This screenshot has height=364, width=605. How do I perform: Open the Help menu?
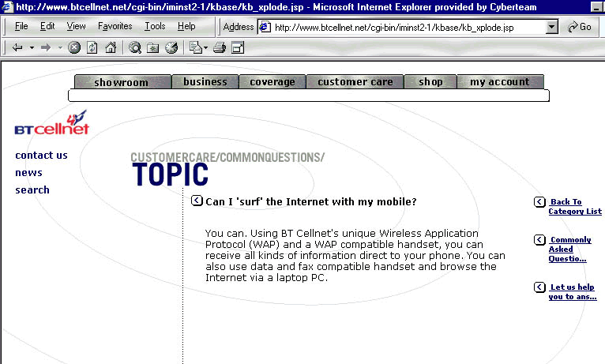[x=186, y=26]
